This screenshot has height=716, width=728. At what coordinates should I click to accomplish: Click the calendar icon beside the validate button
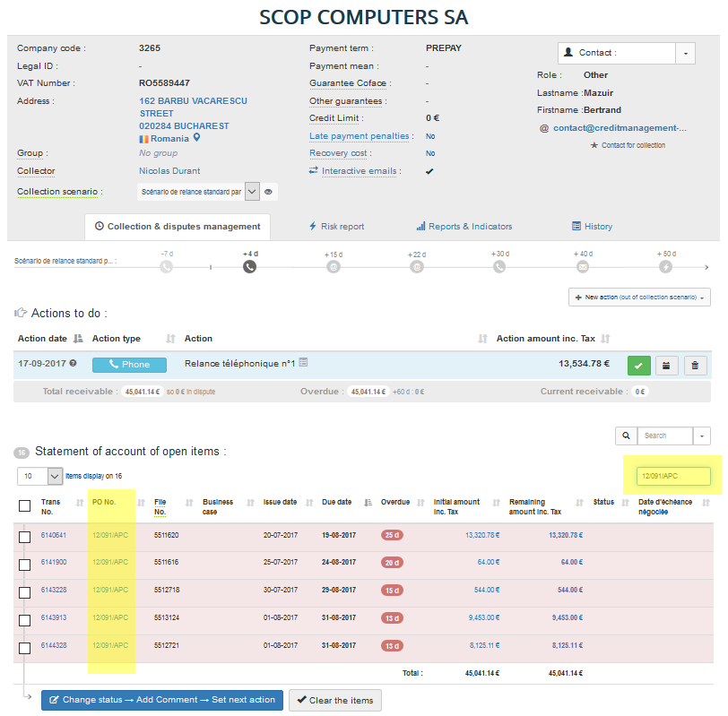pyautogui.click(x=667, y=365)
